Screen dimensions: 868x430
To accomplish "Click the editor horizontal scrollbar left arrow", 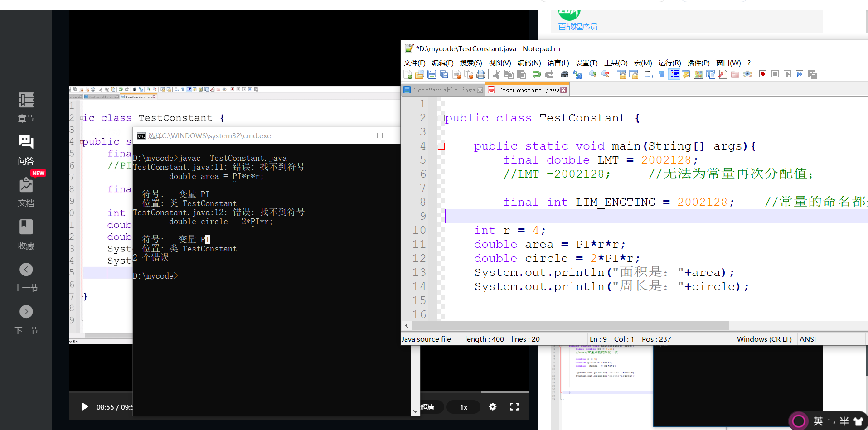I will pos(407,325).
